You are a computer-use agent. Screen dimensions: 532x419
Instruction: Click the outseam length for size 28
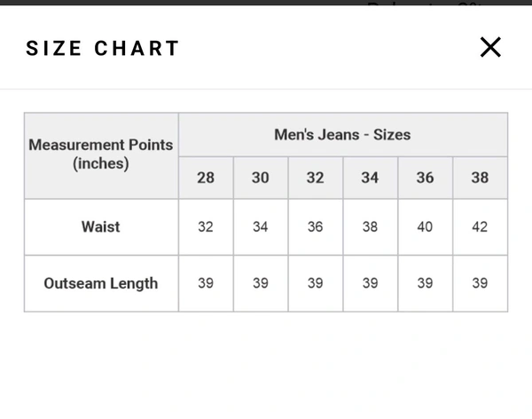(x=206, y=283)
